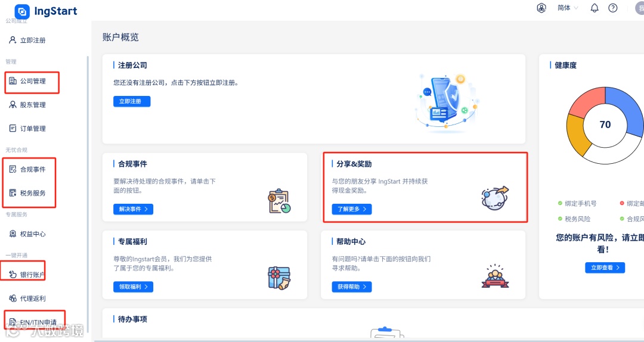Click the 解决事件 button
The width and height of the screenshot is (644, 342).
point(133,209)
